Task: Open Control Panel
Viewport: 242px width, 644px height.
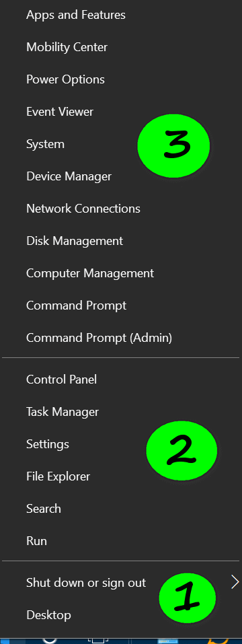Action: click(62, 379)
